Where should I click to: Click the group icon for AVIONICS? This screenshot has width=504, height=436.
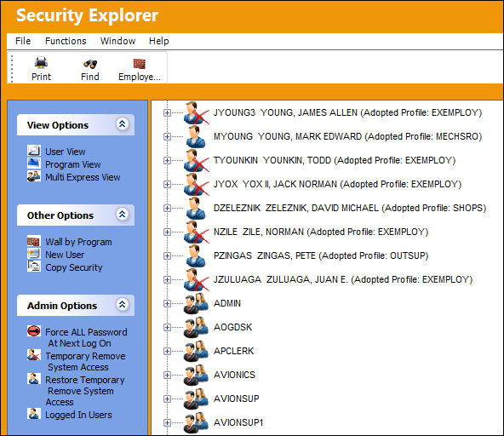pyautogui.click(x=196, y=375)
